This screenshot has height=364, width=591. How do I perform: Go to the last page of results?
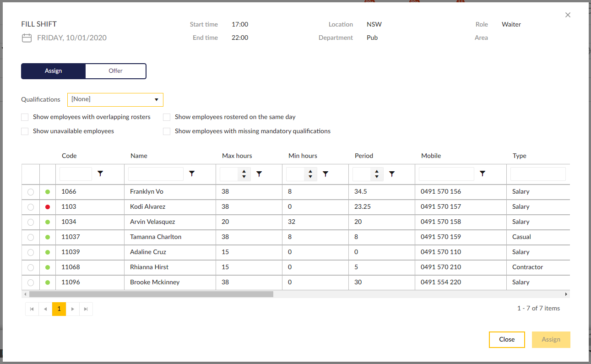[86, 309]
